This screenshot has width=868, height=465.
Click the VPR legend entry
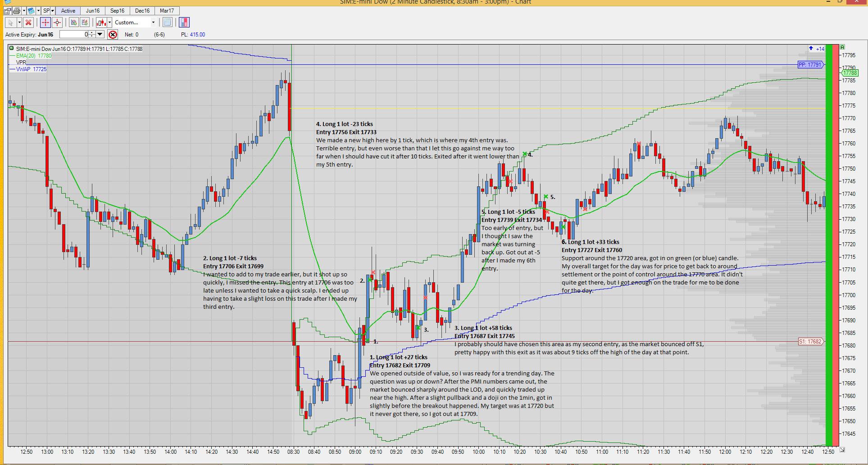tap(21, 63)
